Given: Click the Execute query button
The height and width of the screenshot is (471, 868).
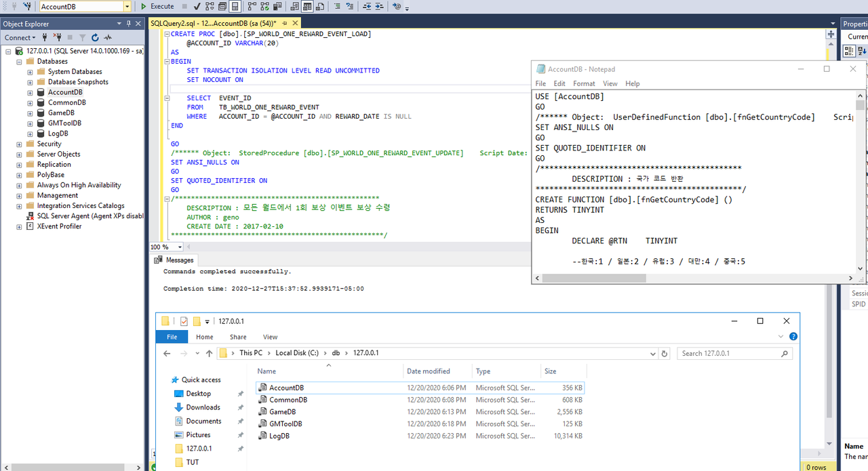Looking at the screenshot, I should (x=157, y=6).
